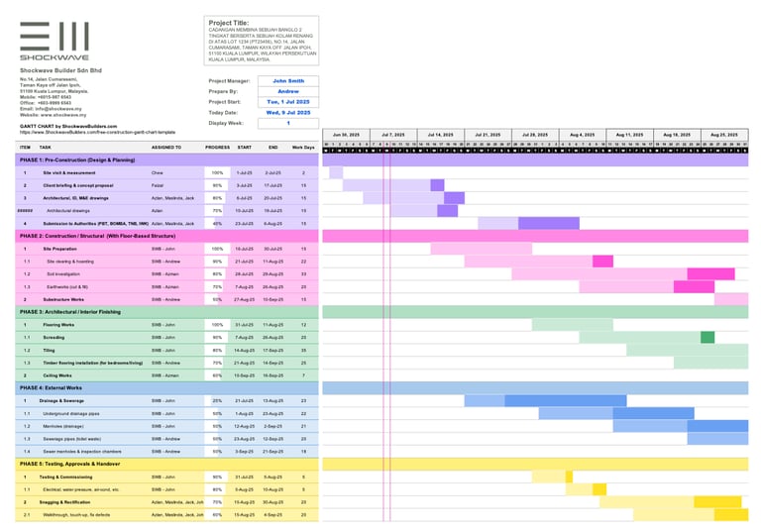Click the Aug 4, 2025 week header
761x532 pixels.
click(x=583, y=135)
